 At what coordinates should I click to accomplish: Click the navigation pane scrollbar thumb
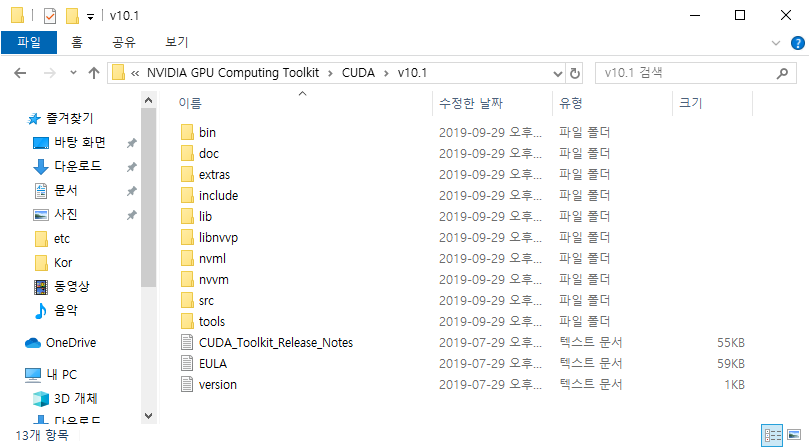point(149,197)
